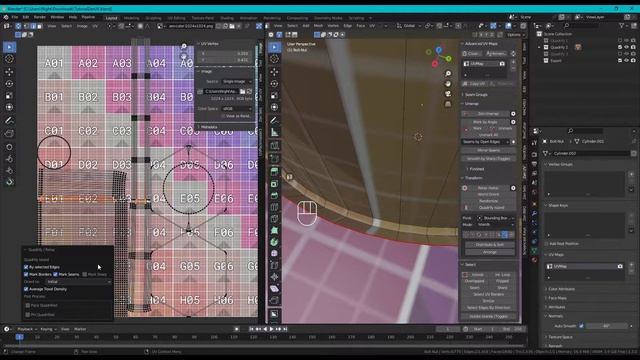Click the Select UV Borders button
The image size is (640, 360).
pos(488,294)
